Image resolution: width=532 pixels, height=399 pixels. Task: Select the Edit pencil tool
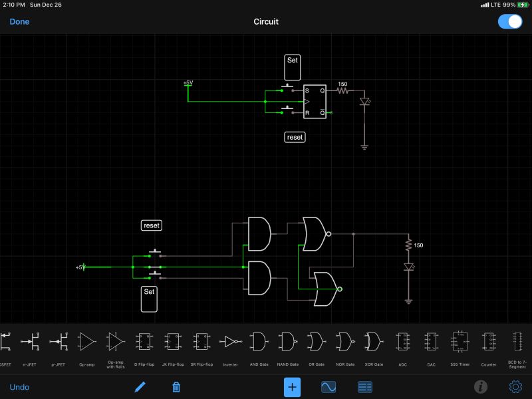(140, 386)
